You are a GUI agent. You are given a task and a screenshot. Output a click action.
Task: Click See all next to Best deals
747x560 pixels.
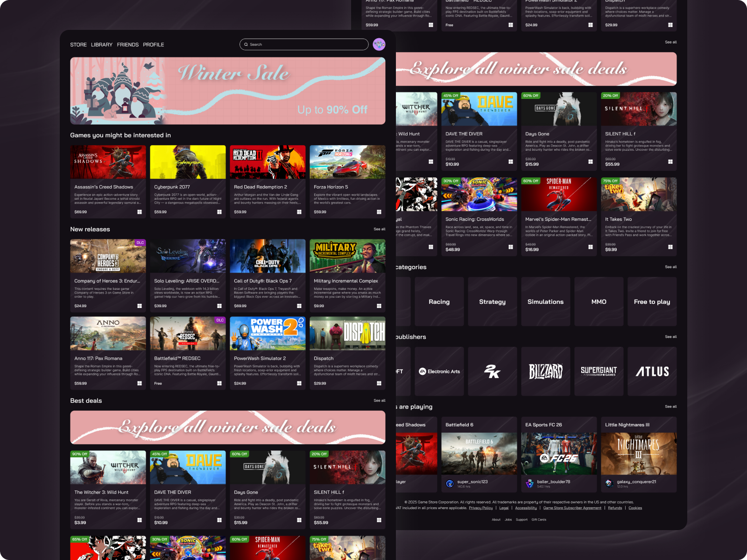pyautogui.click(x=380, y=400)
